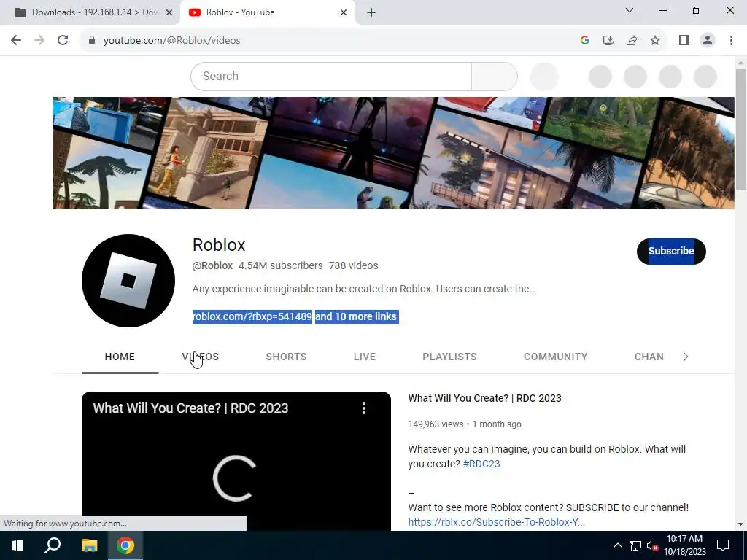Click the YouTube Search field
This screenshot has height=560, width=747.
click(x=331, y=76)
